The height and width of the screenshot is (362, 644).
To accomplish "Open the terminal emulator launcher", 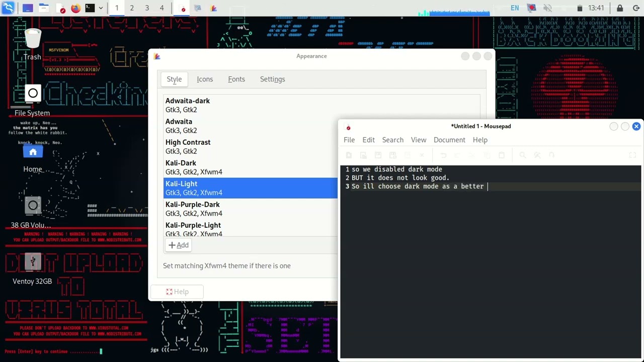I will 90,8.
